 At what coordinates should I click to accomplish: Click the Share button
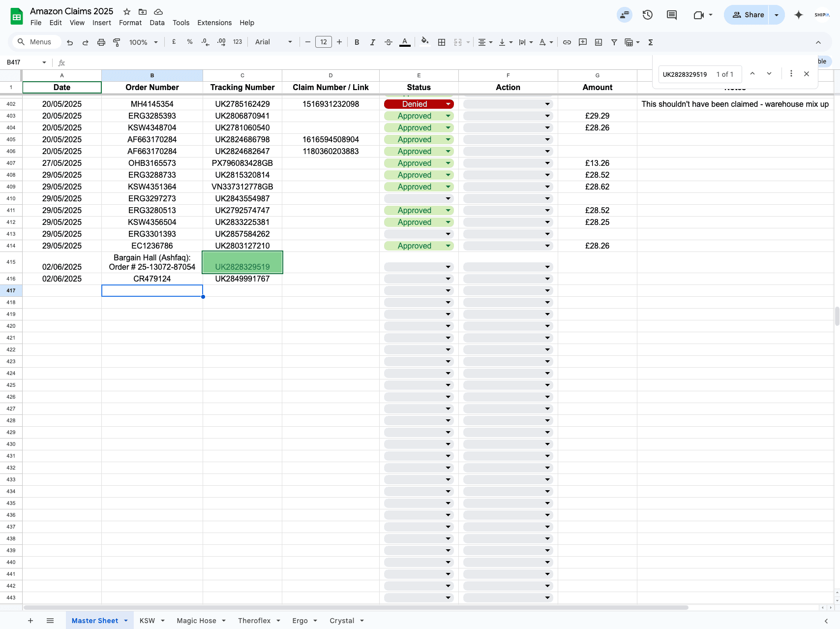pyautogui.click(x=748, y=15)
